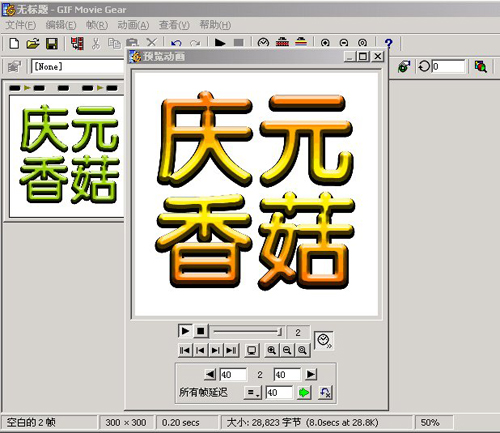
Task: Zoom in using the main toolbar magnifier plus
Action: [325, 43]
